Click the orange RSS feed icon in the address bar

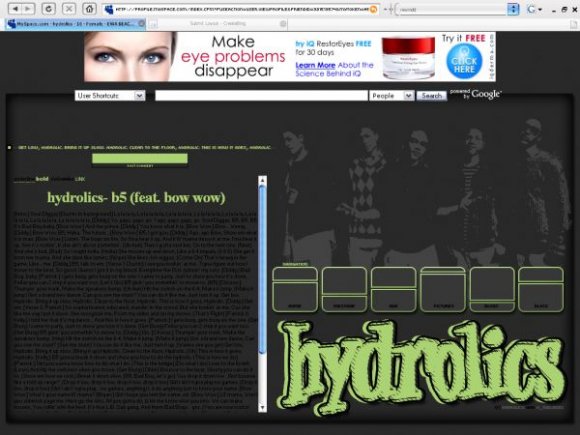click(x=374, y=9)
